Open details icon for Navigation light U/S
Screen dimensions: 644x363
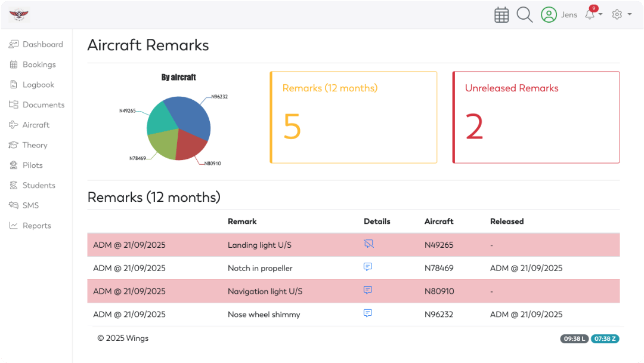point(368,291)
